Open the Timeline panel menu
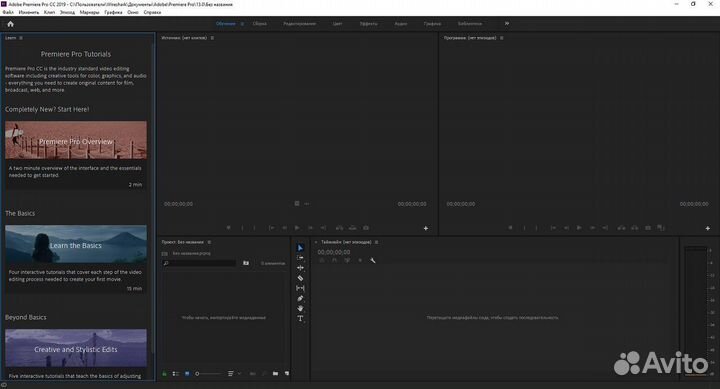 tap(377, 242)
